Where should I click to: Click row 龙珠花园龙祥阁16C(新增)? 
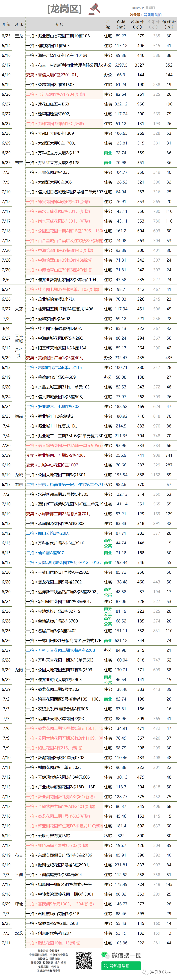88,124
